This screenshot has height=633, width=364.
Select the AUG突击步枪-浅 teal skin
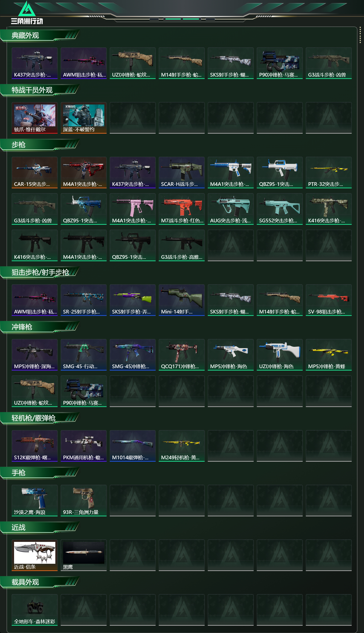(231, 209)
